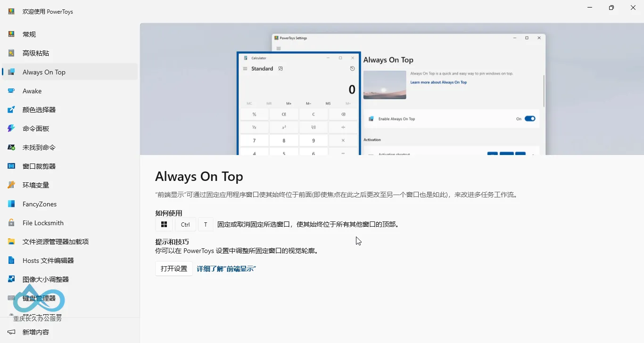Select the Hosts 文件编辑器 icon
The width and height of the screenshot is (644, 343).
(11, 261)
